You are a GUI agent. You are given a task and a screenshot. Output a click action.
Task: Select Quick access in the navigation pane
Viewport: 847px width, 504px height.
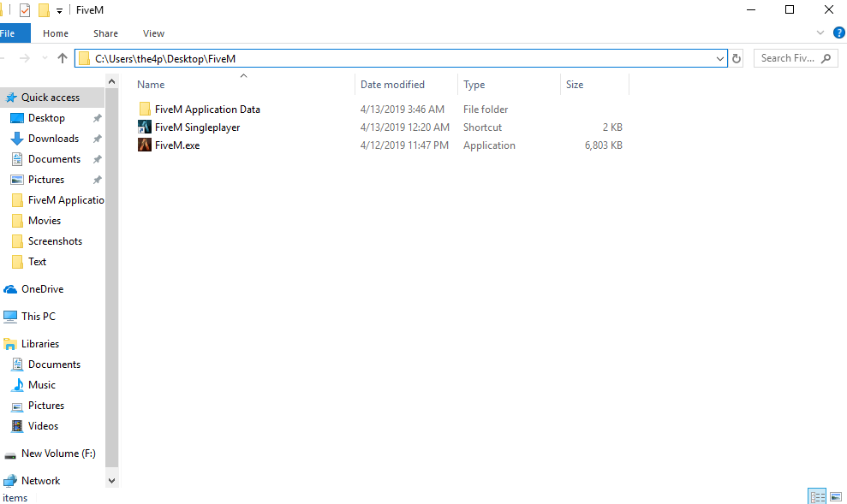(51, 98)
